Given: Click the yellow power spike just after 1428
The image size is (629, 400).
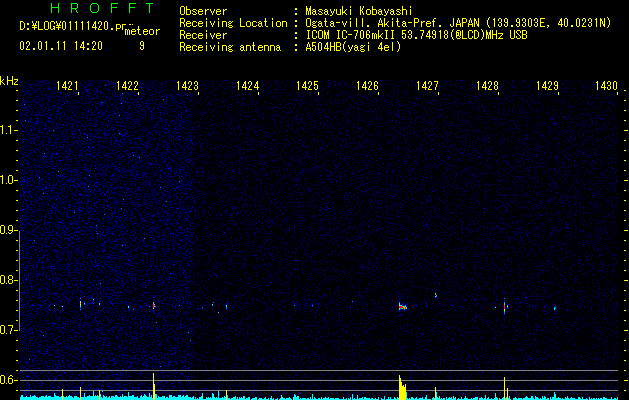Looking at the screenshot, I should 505,388.
